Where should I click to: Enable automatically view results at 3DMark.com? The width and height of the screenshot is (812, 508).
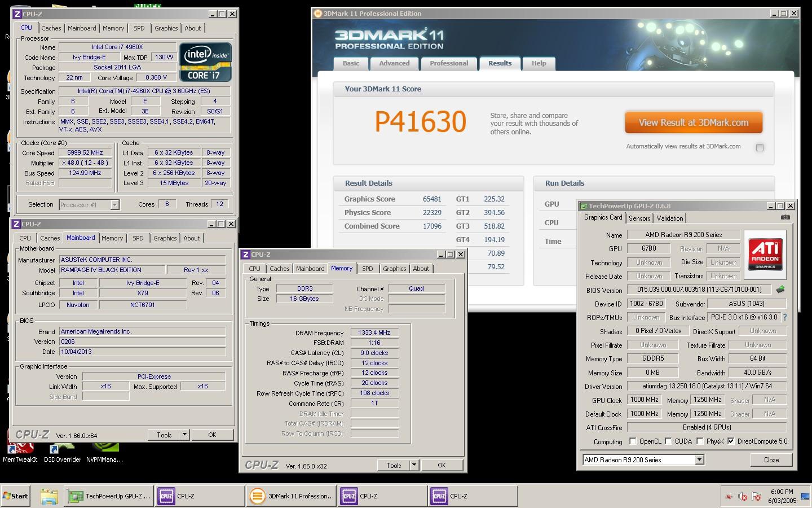point(760,148)
